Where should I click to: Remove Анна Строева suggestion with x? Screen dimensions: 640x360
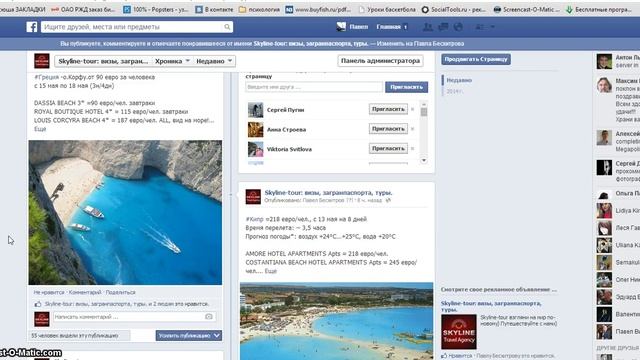413,129
